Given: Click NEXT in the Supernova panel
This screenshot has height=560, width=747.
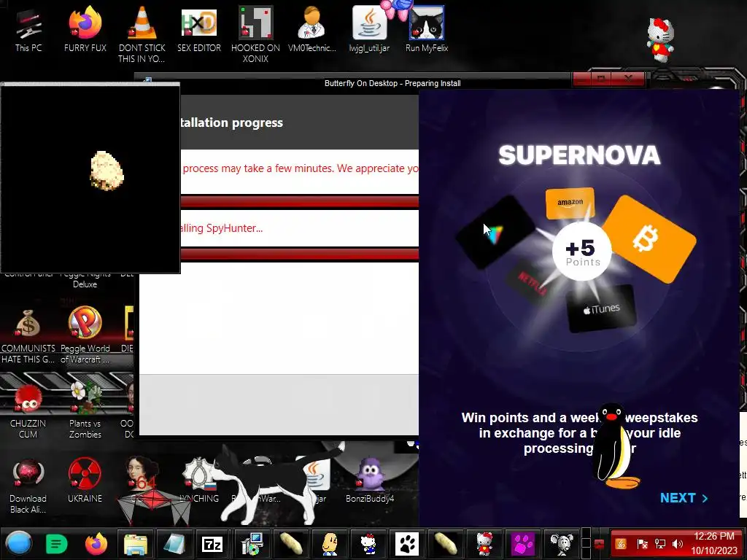Looking at the screenshot, I should click(684, 497).
